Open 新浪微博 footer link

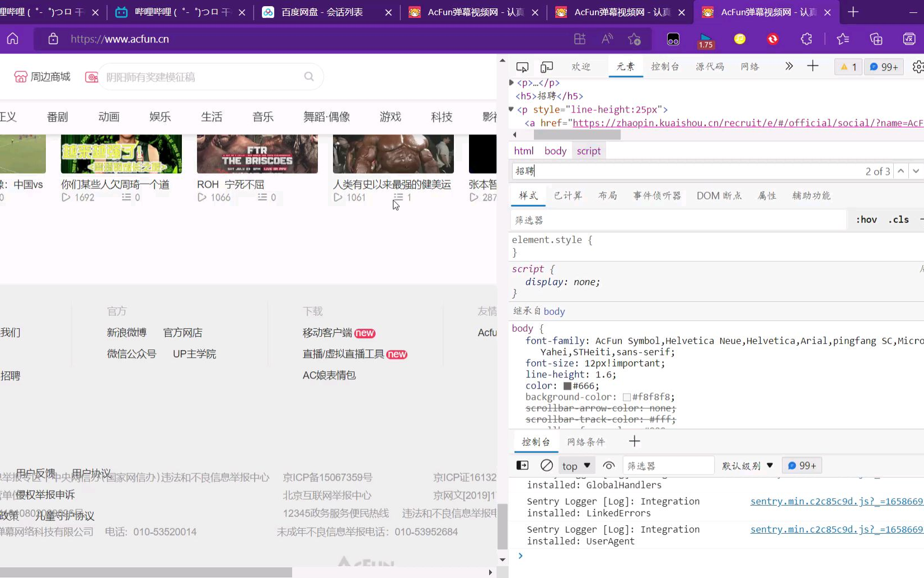click(126, 333)
